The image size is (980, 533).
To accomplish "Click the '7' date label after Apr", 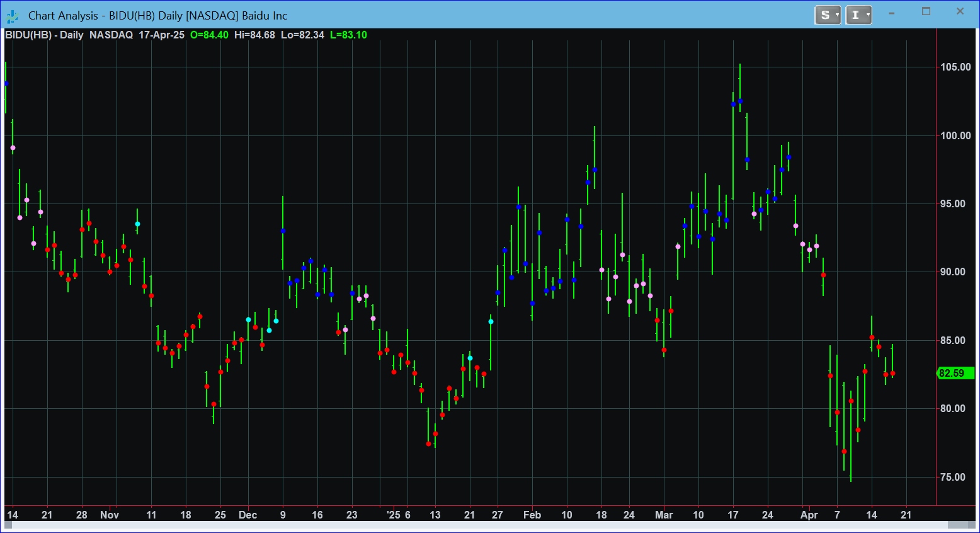I will [837, 515].
